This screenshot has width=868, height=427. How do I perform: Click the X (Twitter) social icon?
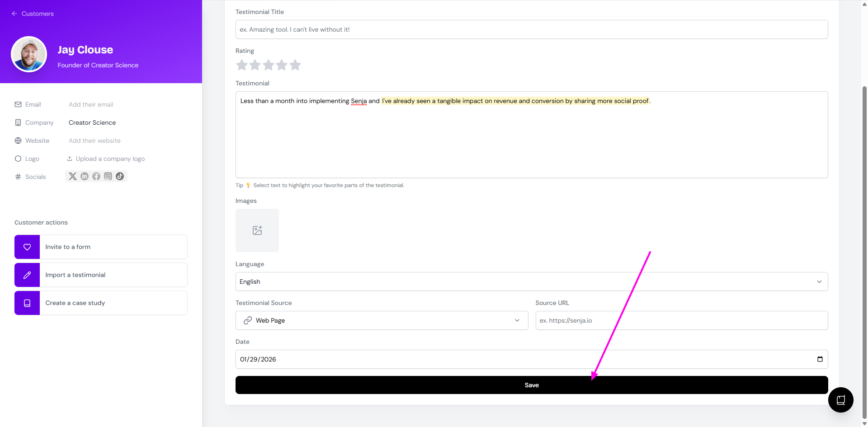[x=73, y=176]
